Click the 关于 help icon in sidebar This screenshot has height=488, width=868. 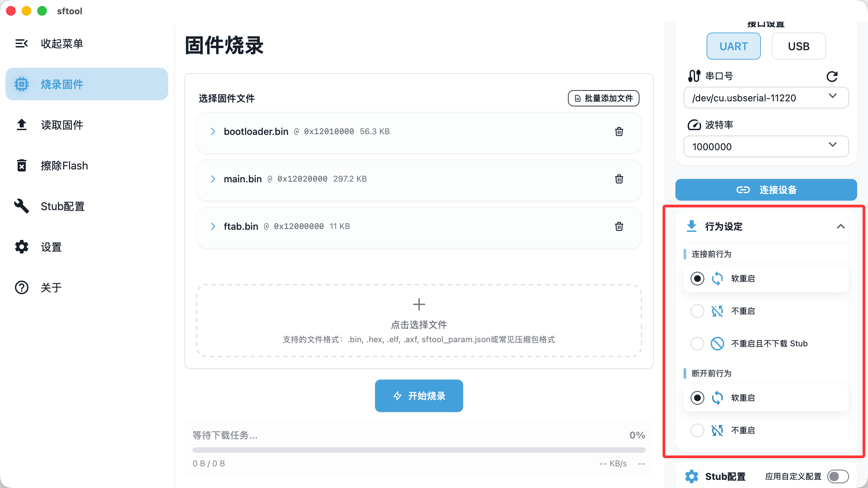pyautogui.click(x=22, y=287)
